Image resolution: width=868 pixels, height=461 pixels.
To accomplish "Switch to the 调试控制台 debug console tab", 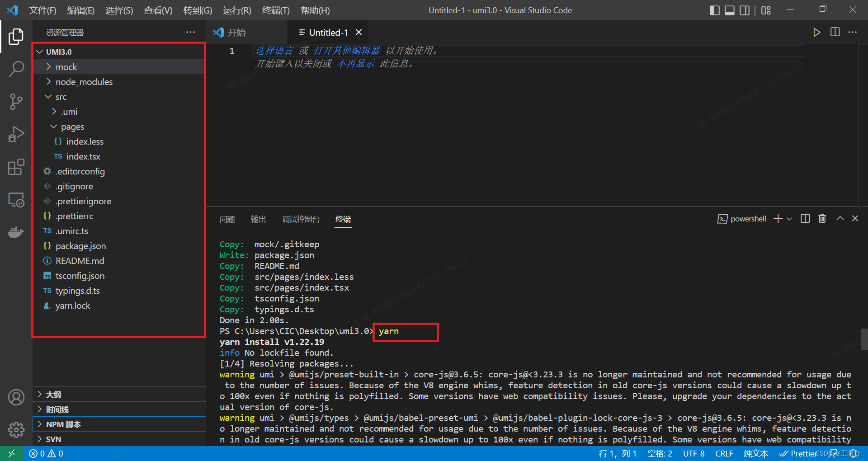I will [301, 219].
